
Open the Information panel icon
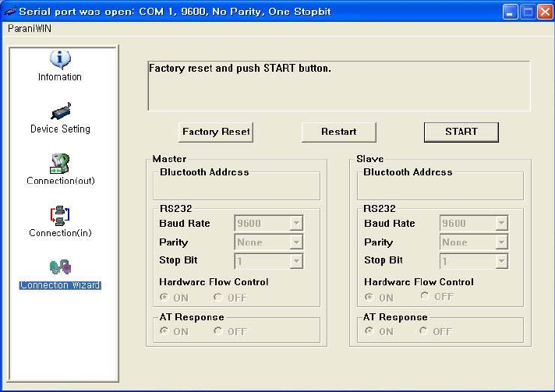pyautogui.click(x=60, y=59)
